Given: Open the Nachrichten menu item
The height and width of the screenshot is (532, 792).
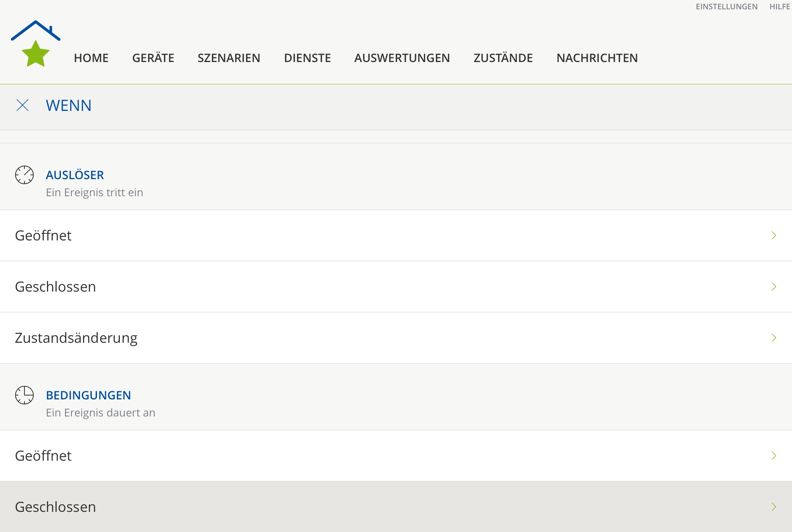Looking at the screenshot, I should click(597, 58).
